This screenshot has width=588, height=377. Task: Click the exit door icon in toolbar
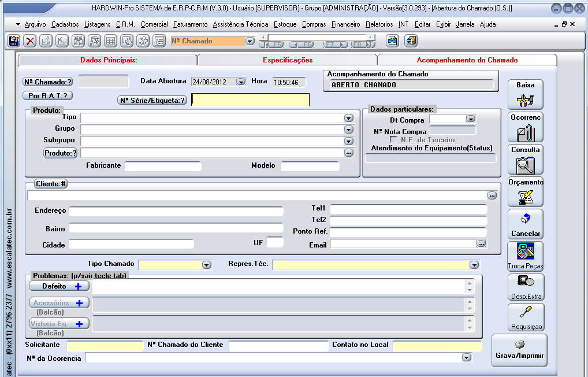[411, 41]
